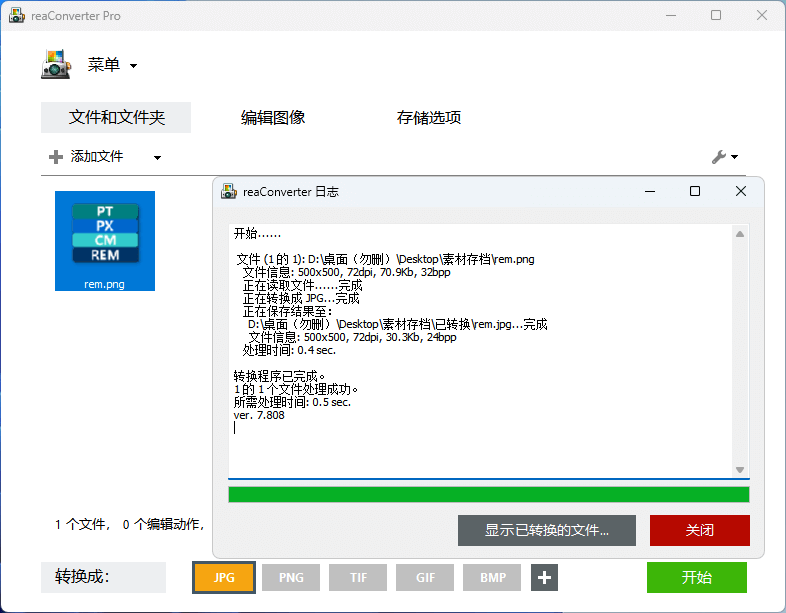The height and width of the screenshot is (613, 786).
Task: Click the '转换程序已完成' log line
Action: (280, 376)
